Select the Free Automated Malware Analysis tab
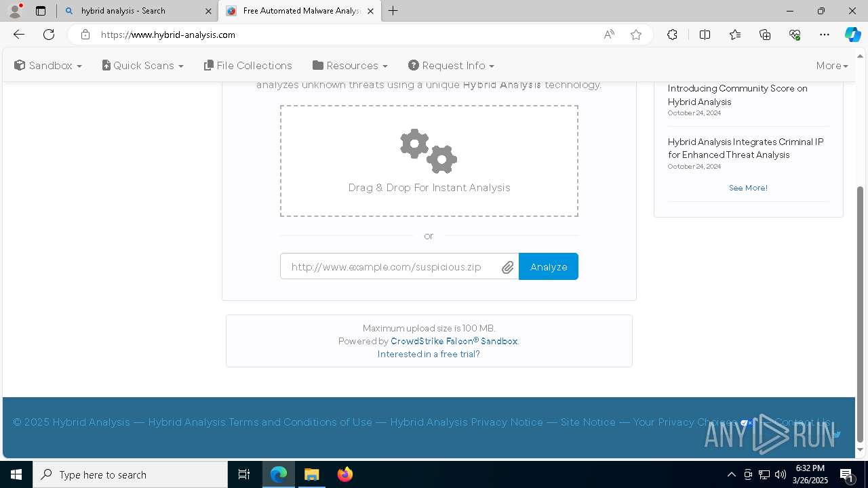 coord(300,11)
